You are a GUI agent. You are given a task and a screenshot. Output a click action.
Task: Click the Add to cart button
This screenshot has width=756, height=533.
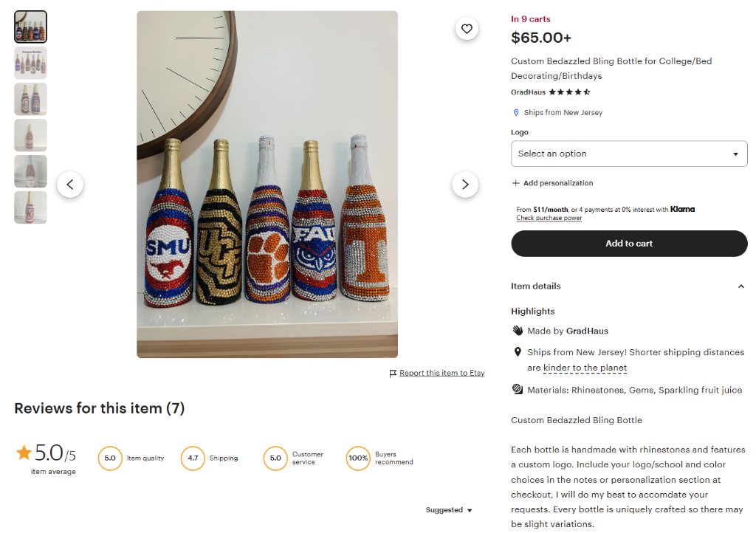[629, 243]
